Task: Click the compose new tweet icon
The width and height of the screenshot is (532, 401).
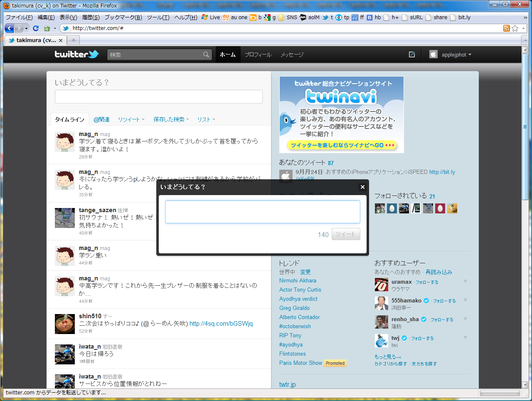Action: [x=412, y=54]
